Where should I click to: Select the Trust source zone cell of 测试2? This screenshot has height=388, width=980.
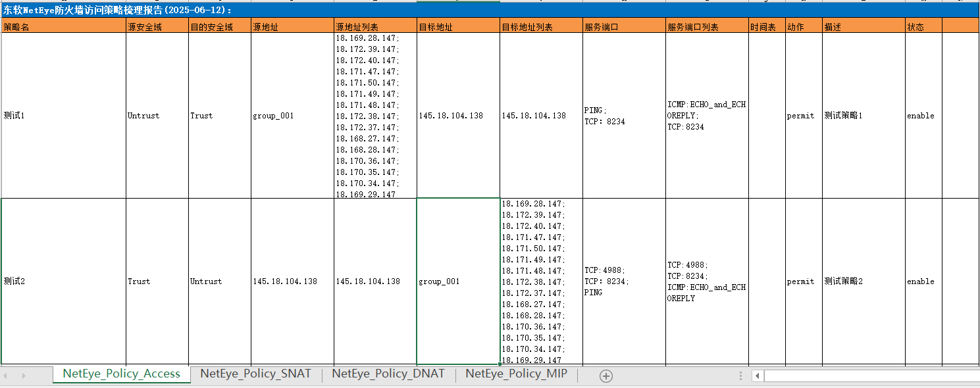(x=157, y=281)
